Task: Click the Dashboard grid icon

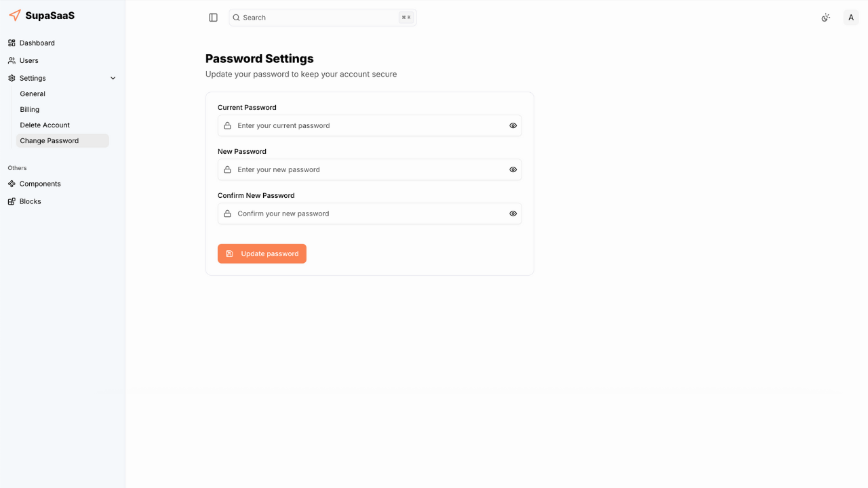Action: click(12, 43)
